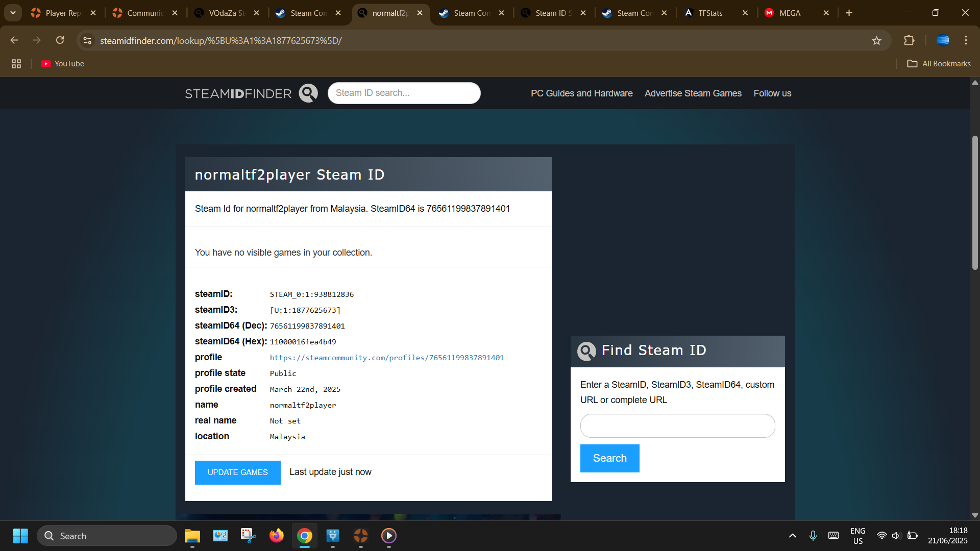Open the Windows Start menu
980x551 pixels.
(20, 536)
